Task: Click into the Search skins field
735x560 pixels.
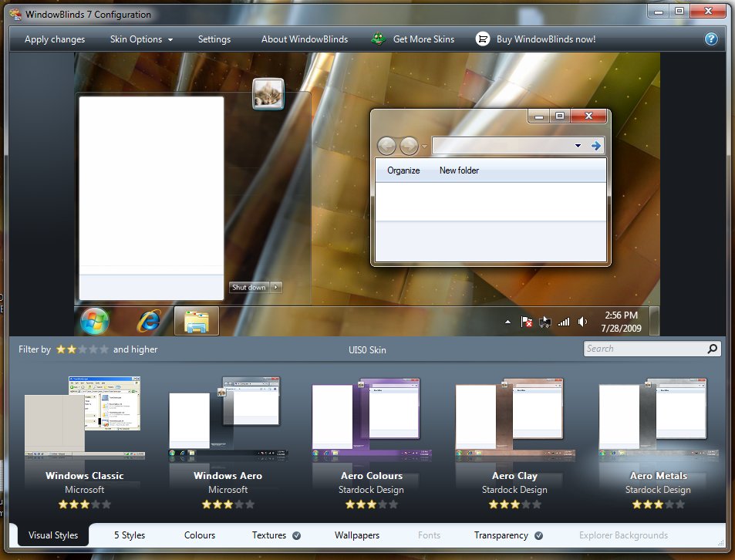Action: point(646,349)
